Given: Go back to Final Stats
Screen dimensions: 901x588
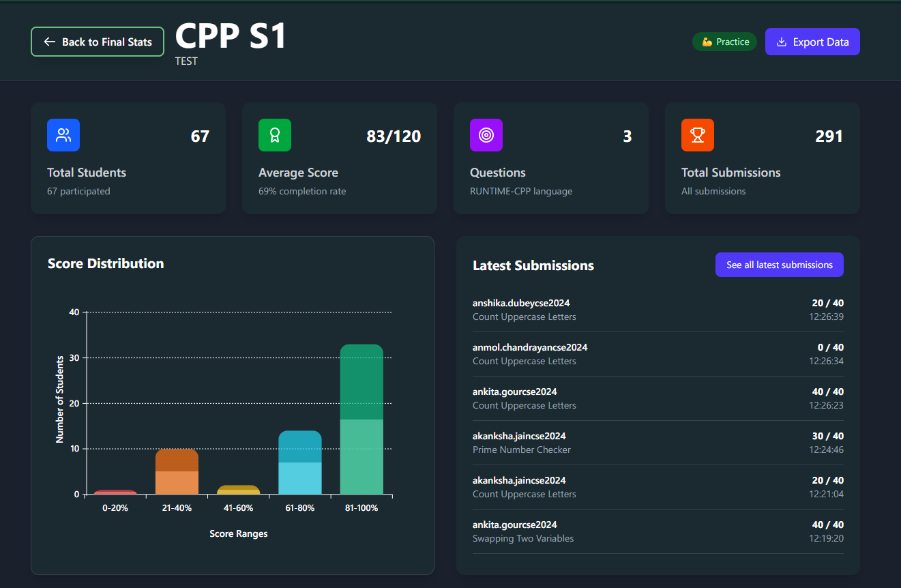Looking at the screenshot, I should (x=98, y=42).
